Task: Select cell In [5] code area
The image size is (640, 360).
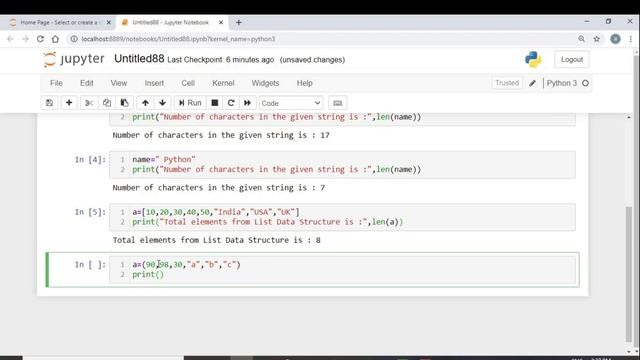Action: (342, 217)
